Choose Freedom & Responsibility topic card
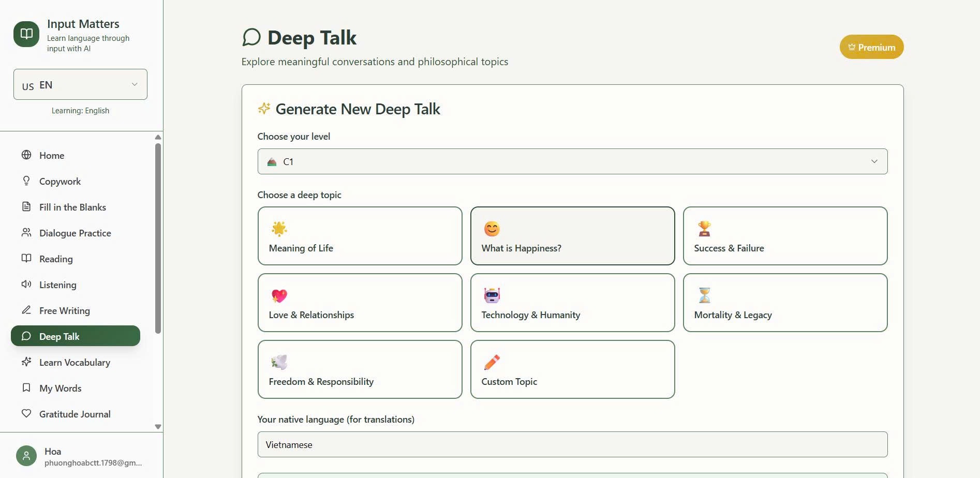 (360, 369)
